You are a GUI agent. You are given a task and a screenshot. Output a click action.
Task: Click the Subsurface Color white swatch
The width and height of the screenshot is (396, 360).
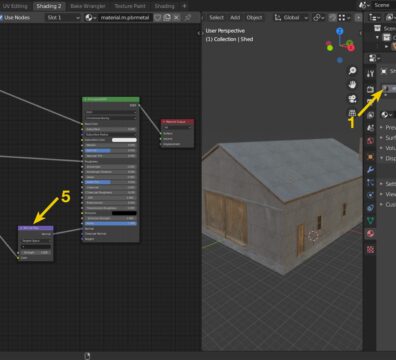pyautogui.click(x=124, y=140)
